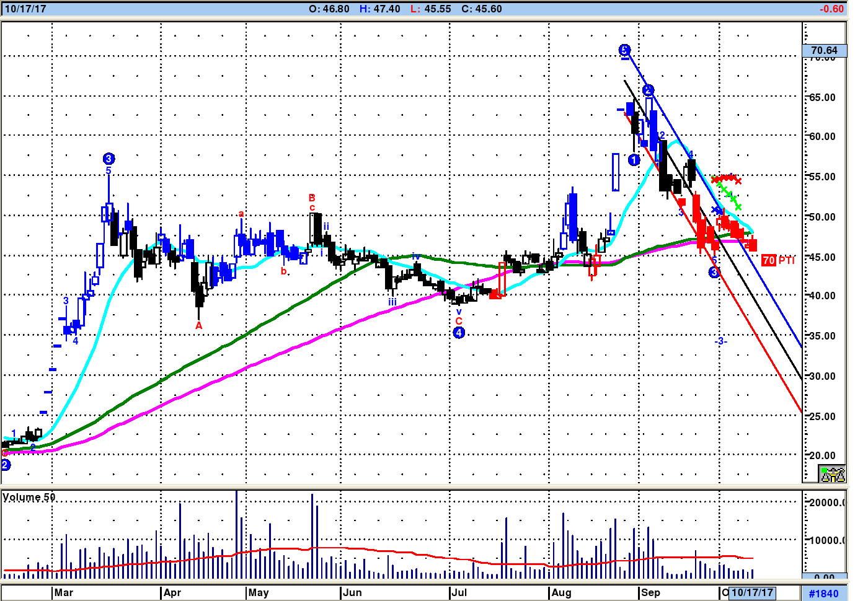This screenshot has height=601, width=868.
Task: Select circled wave 2 marker at bottom-left corner
Action: pos(6,465)
